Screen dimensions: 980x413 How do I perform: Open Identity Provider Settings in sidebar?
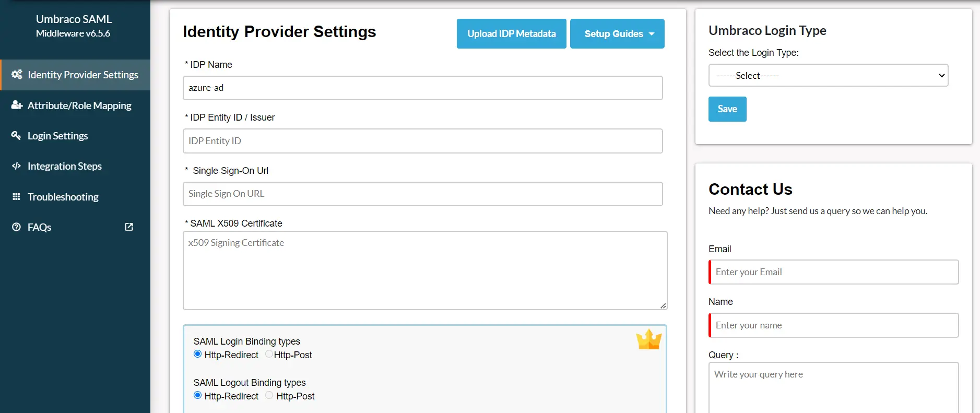click(x=75, y=75)
